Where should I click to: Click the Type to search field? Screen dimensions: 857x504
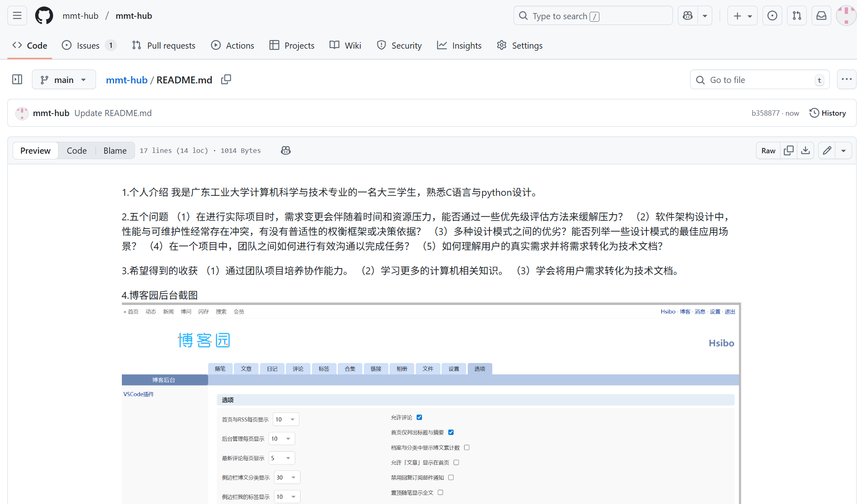593,16
